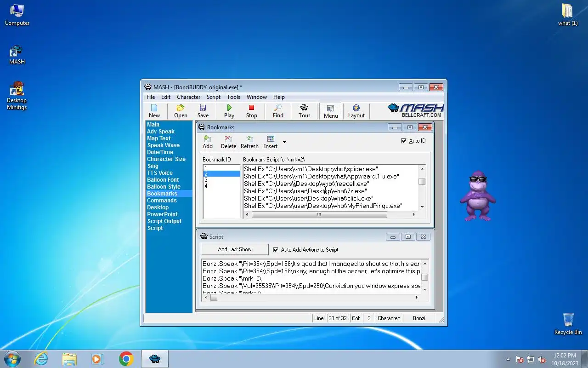Select Desktop in the side panel
588x368 pixels.
158,207
